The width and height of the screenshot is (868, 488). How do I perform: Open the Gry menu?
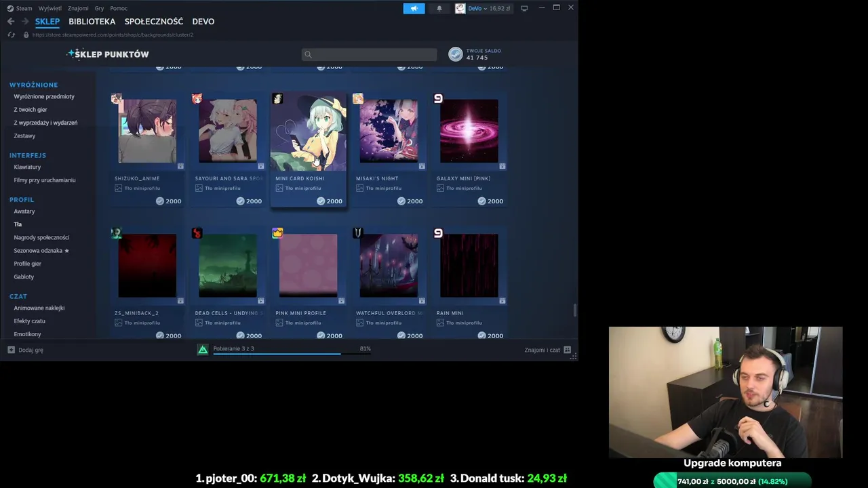coord(100,8)
